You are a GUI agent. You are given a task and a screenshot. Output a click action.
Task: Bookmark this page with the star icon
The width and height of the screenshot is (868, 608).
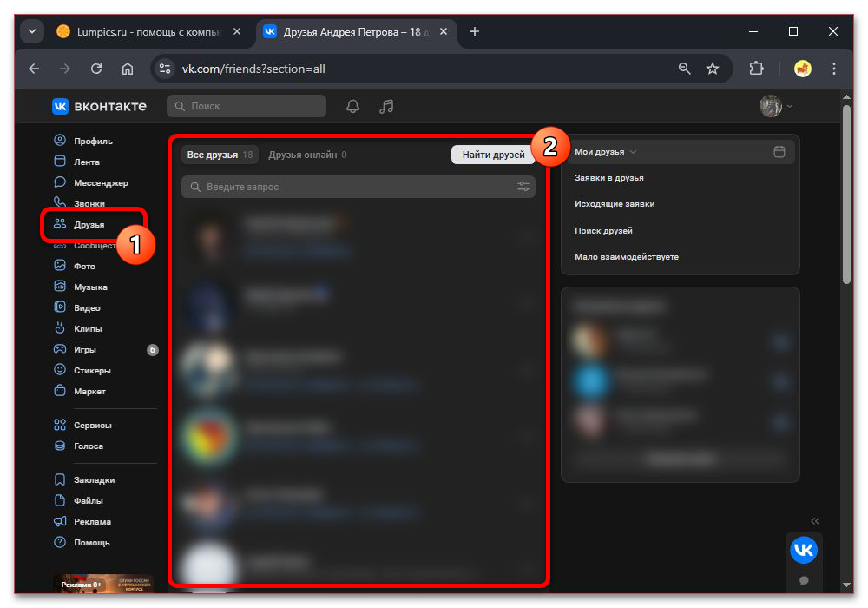tap(713, 69)
